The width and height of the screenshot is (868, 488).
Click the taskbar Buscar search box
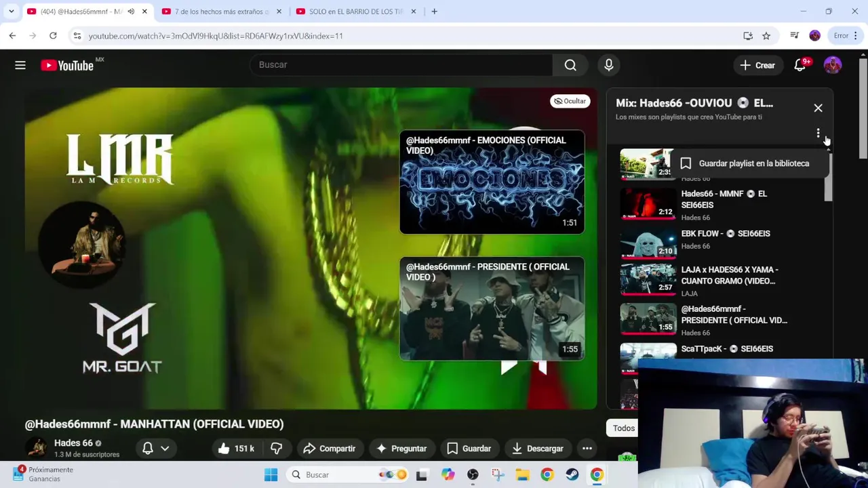[x=346, y=475]
